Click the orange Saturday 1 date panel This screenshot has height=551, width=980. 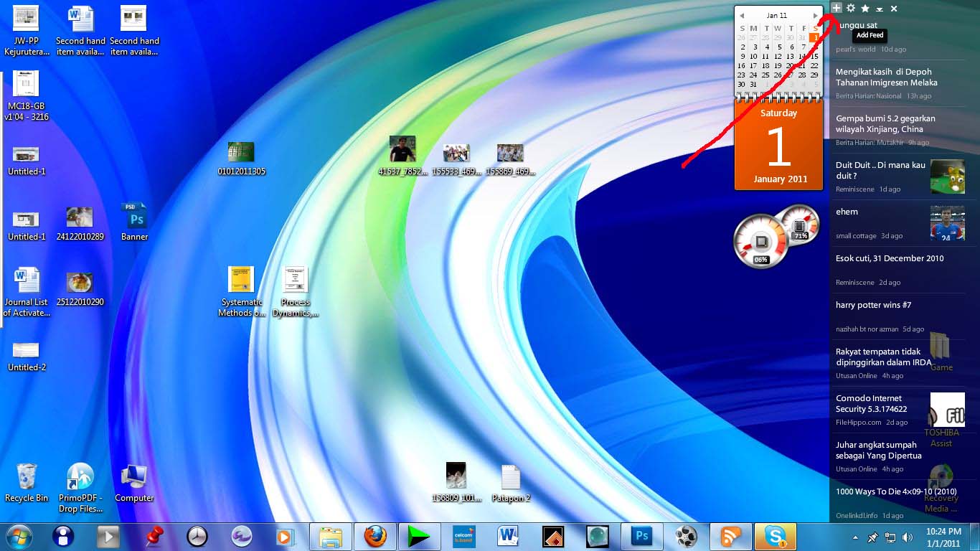778,146
